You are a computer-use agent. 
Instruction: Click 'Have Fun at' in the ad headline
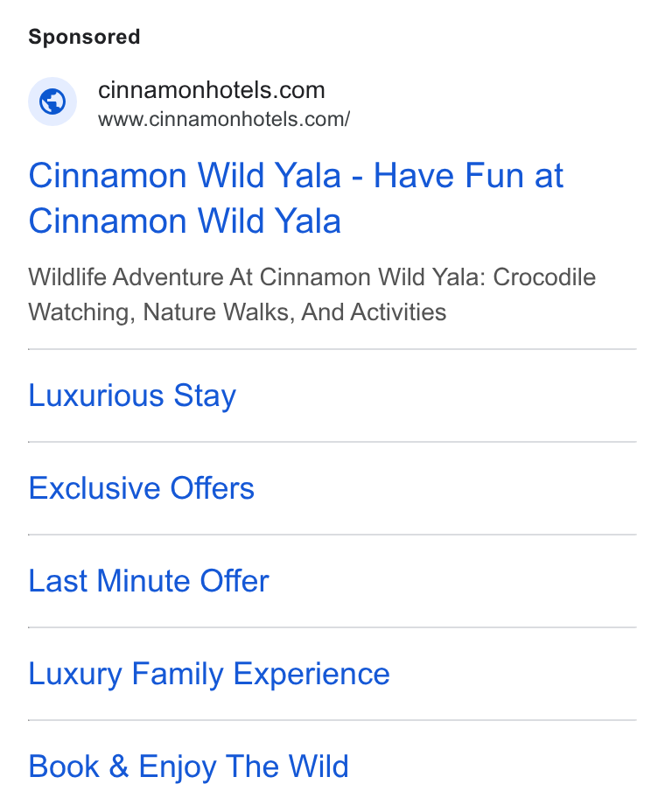[x=469, y=176]
